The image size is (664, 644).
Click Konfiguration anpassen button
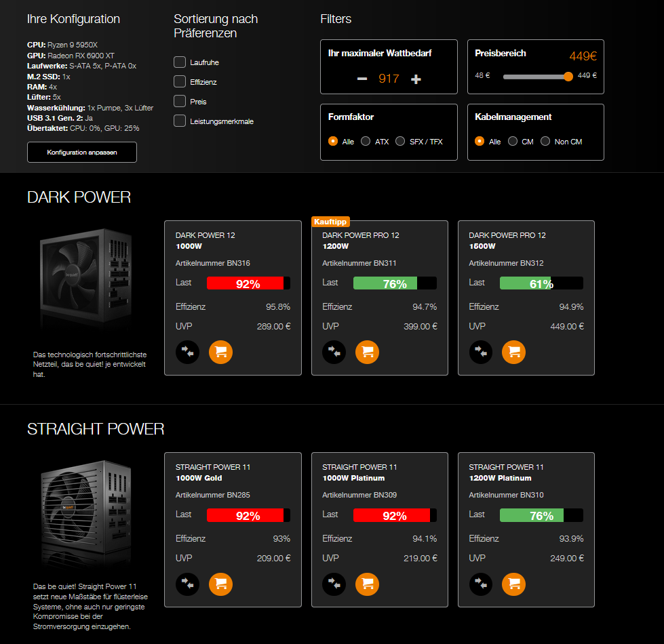[82, 152]
